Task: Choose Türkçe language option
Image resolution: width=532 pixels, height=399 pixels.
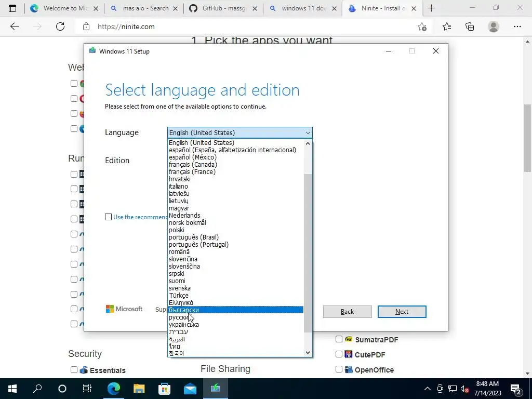Action: (x=236, y=296)
